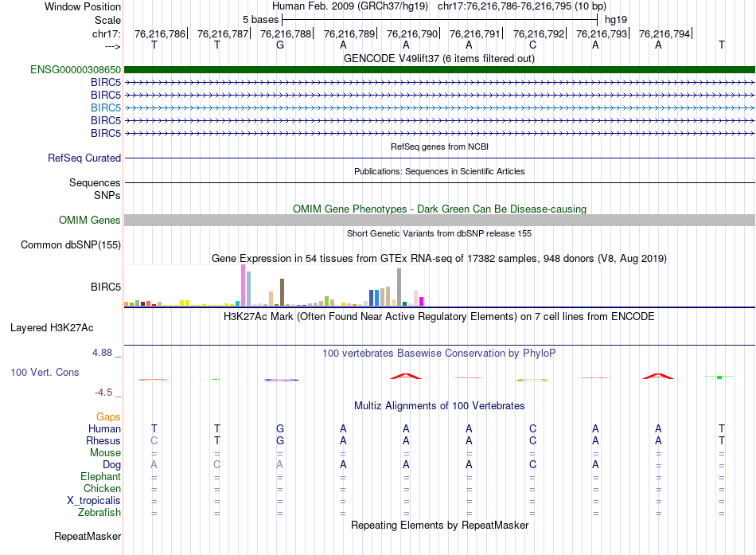
Task: Click the OMIM Gene Phenotypes track title
Action: [x=439, y=209]
